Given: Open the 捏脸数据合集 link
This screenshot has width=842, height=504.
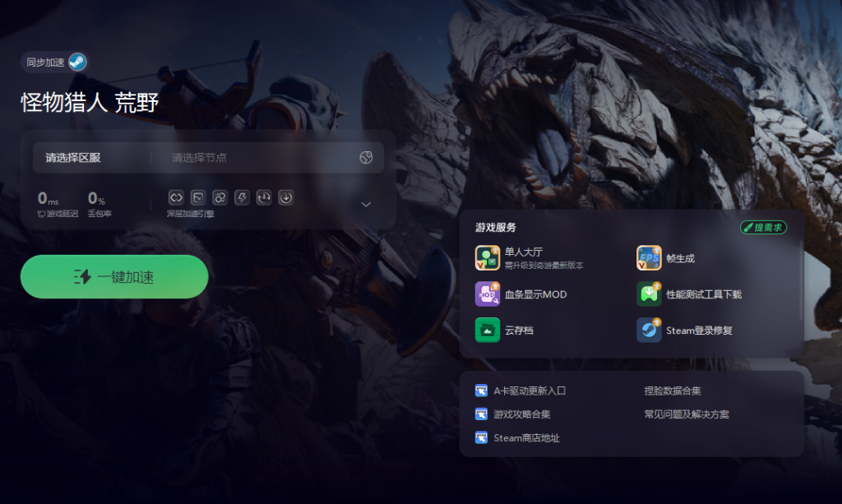Looking at the screenshot, I should (673, 391).
